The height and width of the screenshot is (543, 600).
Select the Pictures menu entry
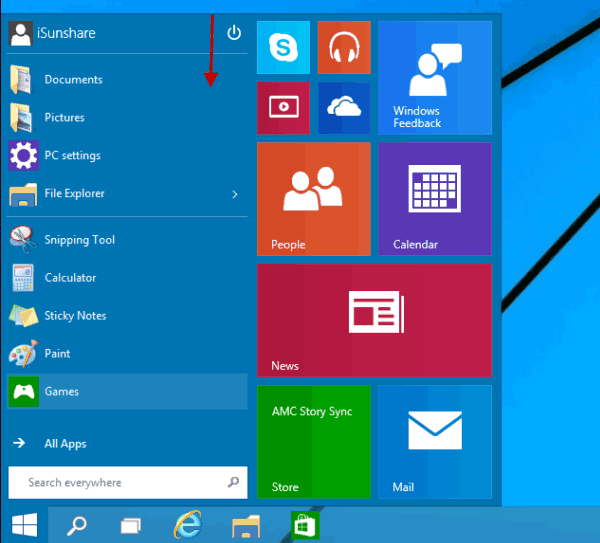[127, 117]
